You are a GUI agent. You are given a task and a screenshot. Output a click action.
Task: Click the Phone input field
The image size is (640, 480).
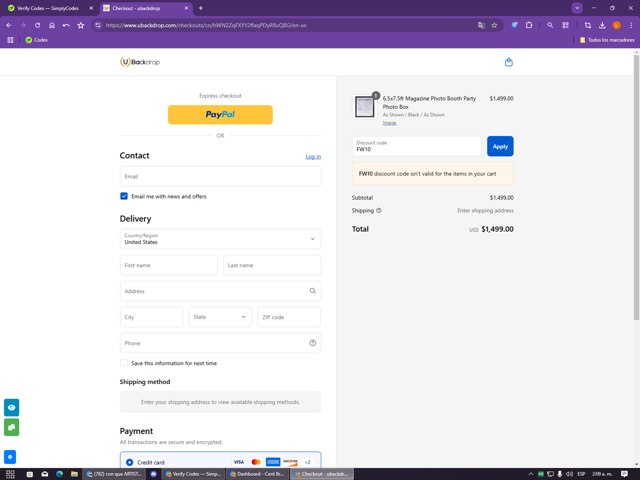(220, 343)
